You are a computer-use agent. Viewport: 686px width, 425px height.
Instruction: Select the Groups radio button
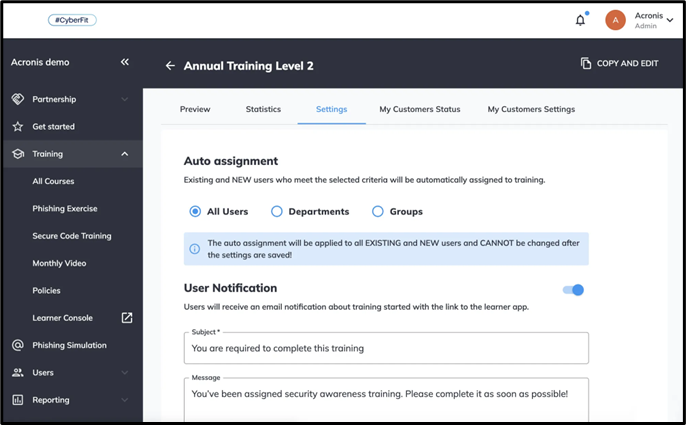point(378,211)
